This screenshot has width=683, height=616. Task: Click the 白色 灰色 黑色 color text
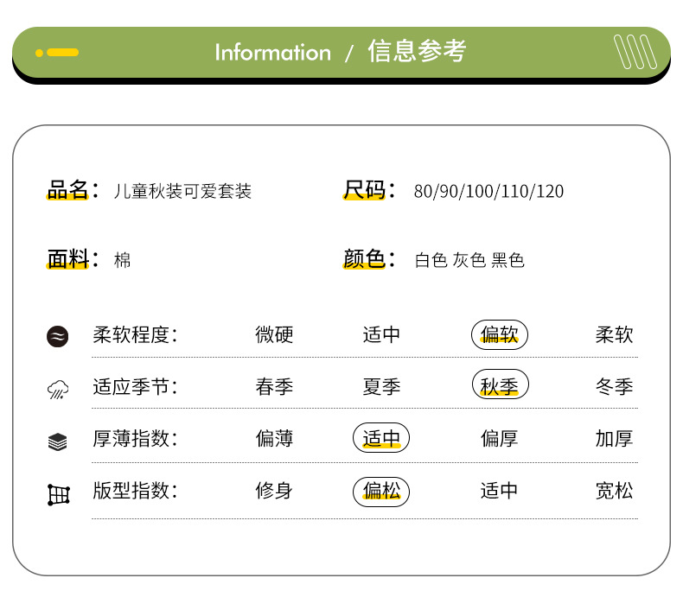click(469, 260)
